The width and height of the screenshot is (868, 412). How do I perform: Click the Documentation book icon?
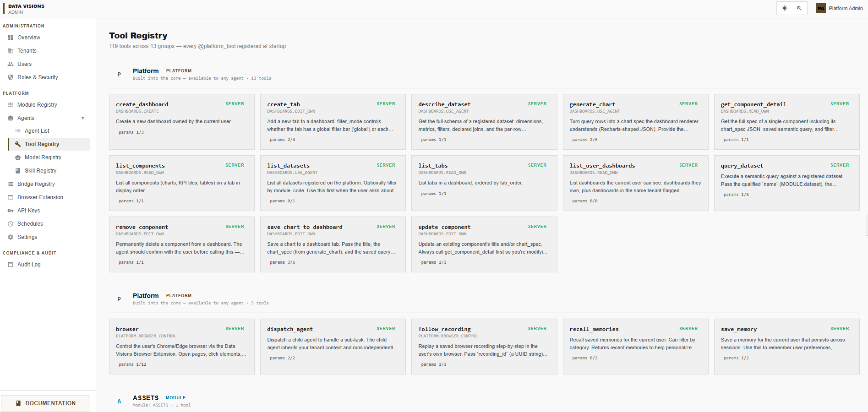click(18, 403)
